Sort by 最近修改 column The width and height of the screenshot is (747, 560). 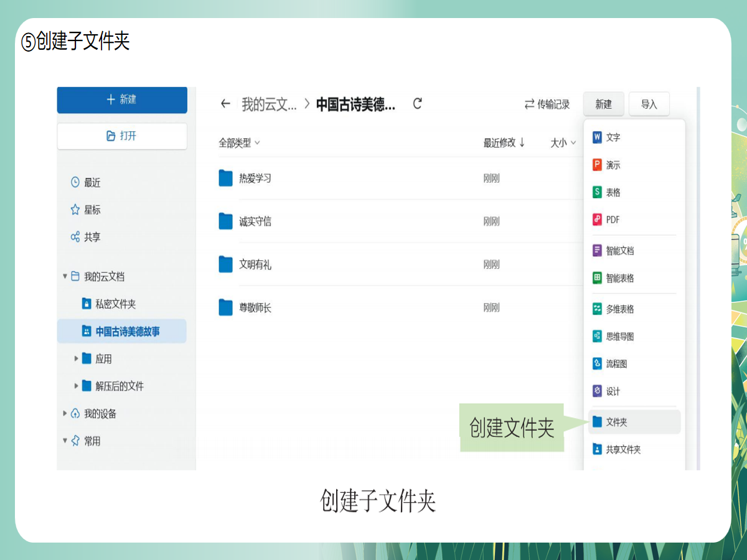coord(504,143)
